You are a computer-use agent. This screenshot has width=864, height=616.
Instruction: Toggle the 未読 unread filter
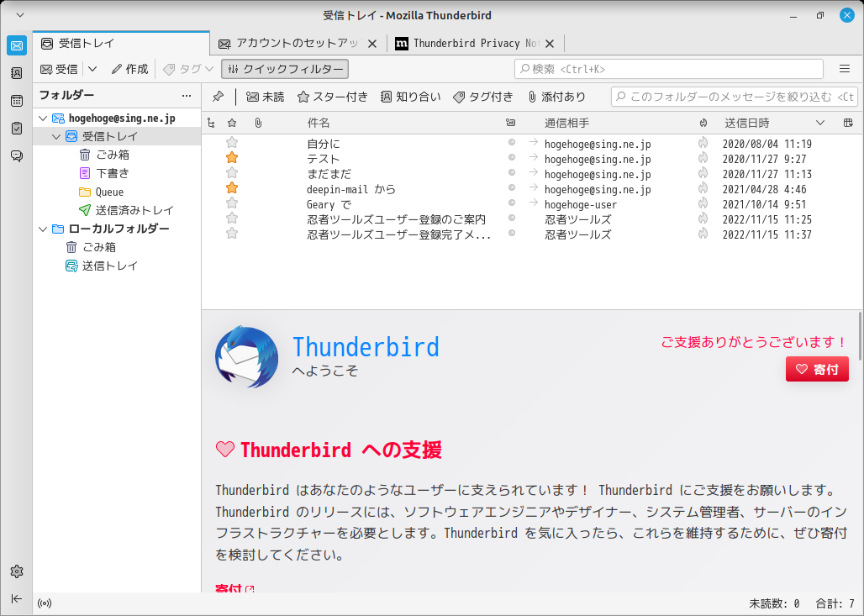point(265,97)
